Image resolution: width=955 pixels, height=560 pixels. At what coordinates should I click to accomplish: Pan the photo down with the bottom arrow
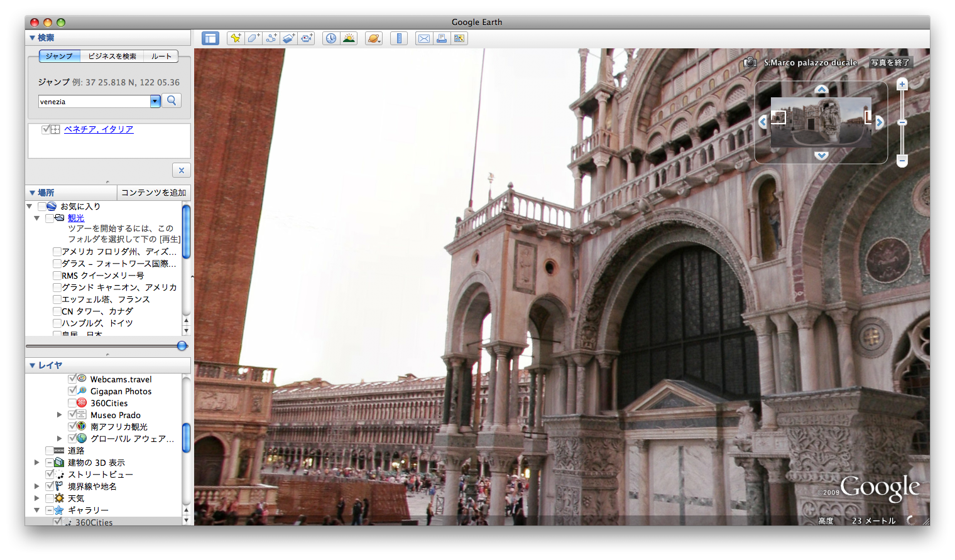(x=821, y=155)
